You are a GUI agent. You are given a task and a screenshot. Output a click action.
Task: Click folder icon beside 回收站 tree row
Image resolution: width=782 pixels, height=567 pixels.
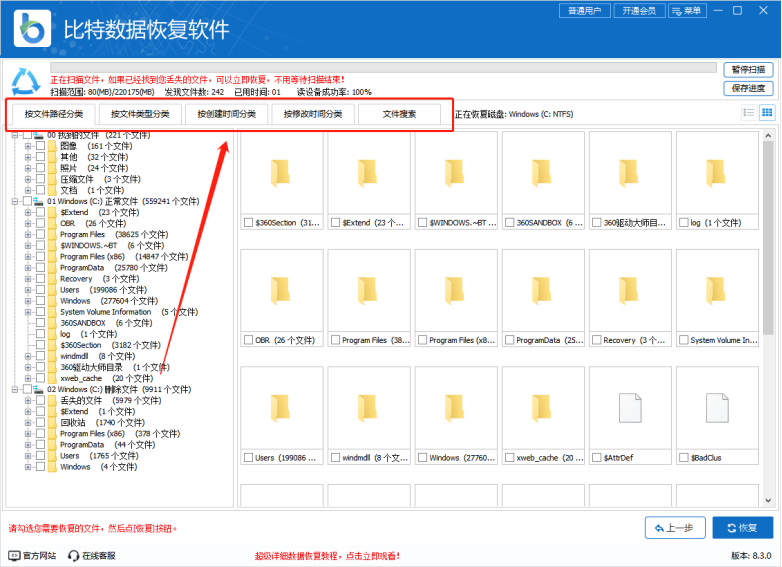(x=52, y=422)
